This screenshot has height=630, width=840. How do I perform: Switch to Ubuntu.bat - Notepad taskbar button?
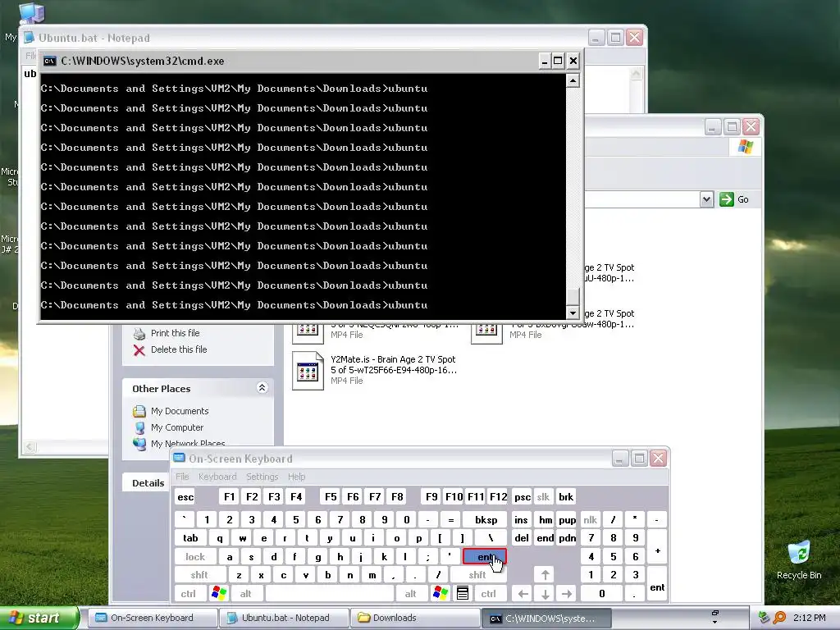tap(285, 618)
